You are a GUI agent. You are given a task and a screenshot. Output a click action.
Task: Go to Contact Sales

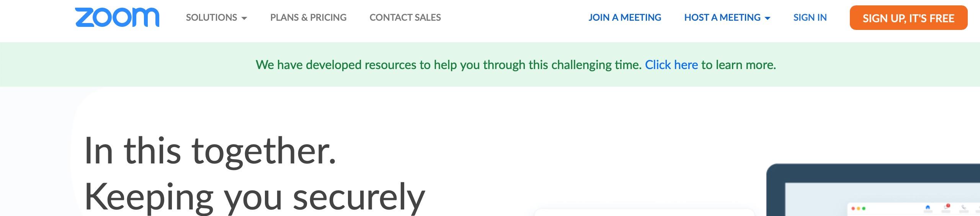point(405,18)
